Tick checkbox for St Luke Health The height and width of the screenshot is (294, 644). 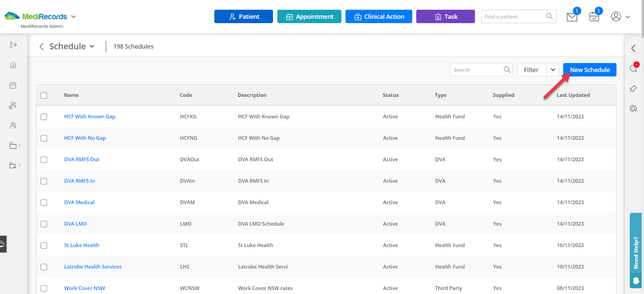coord(44,245)
